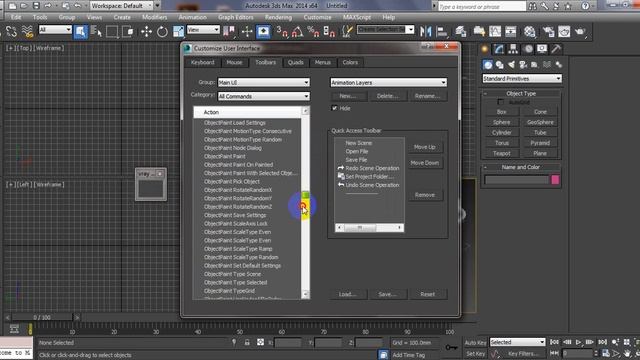Toggle the Angle Snap icon
This screenshot has width=640, height=360.
(x=297, y=31)
